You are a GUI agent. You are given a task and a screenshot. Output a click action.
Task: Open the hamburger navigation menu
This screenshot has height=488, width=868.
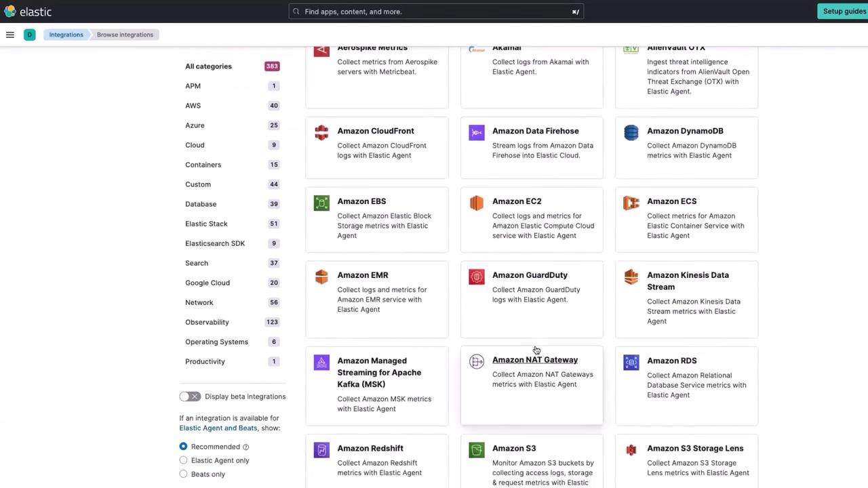[x=10, y=35]
